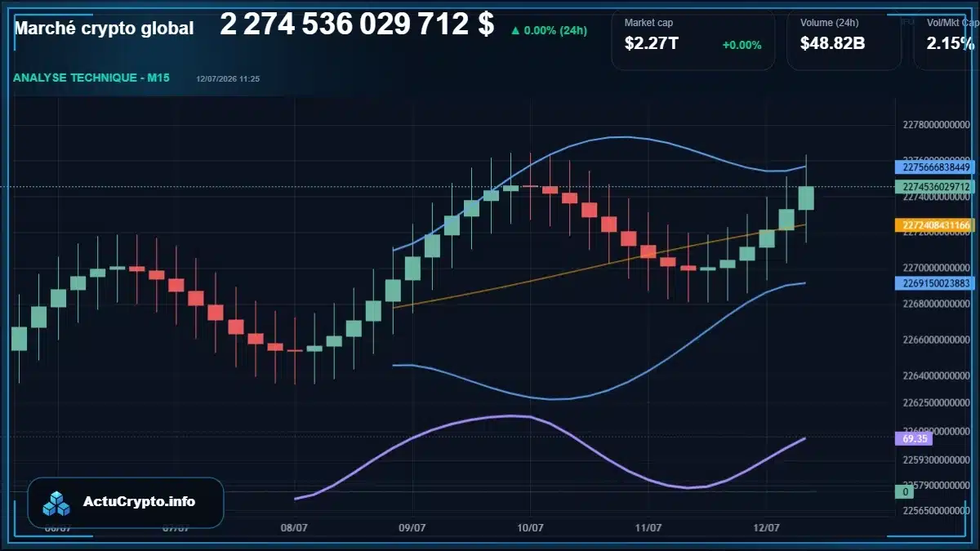Click the Marché crypto global title

click(104, 29)
